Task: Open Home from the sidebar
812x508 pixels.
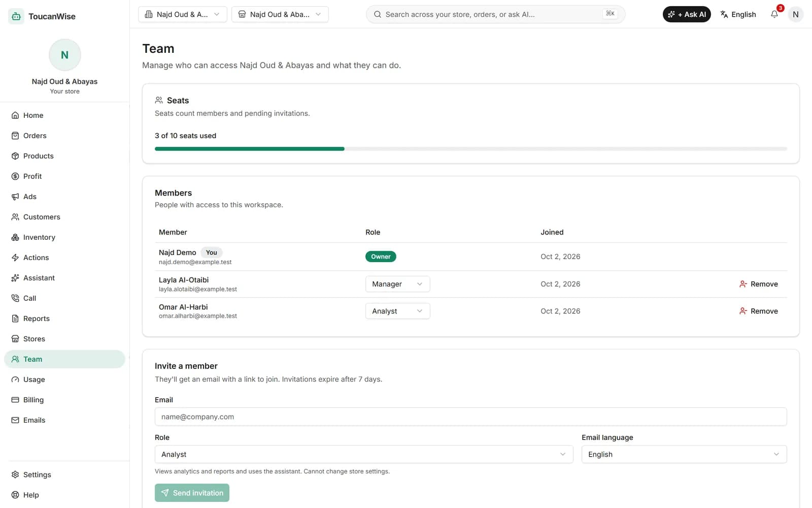Action: click(64, 115)
